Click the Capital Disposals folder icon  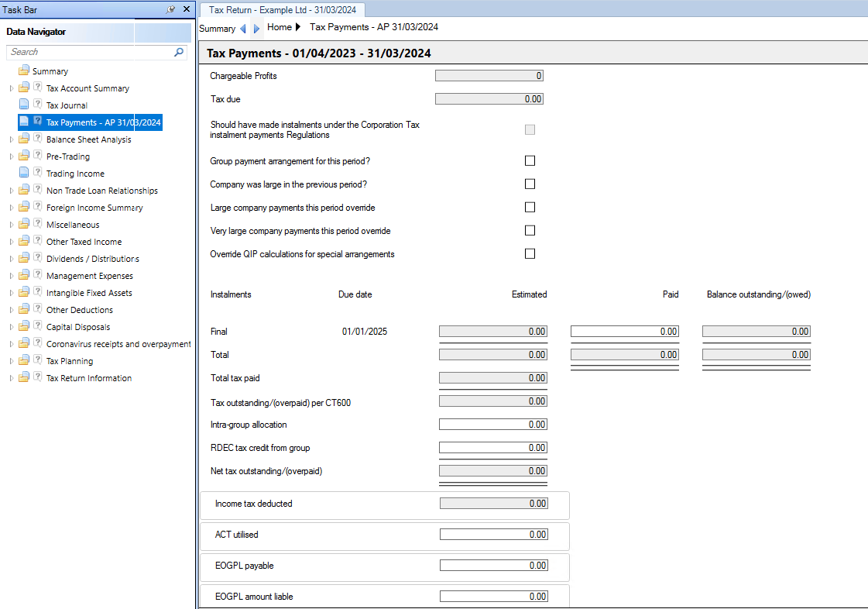(x=24, y=326)
